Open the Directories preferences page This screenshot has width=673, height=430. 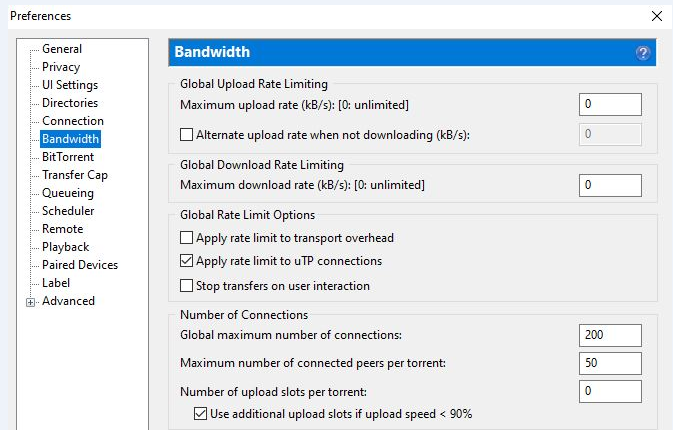tap(70, 103)
